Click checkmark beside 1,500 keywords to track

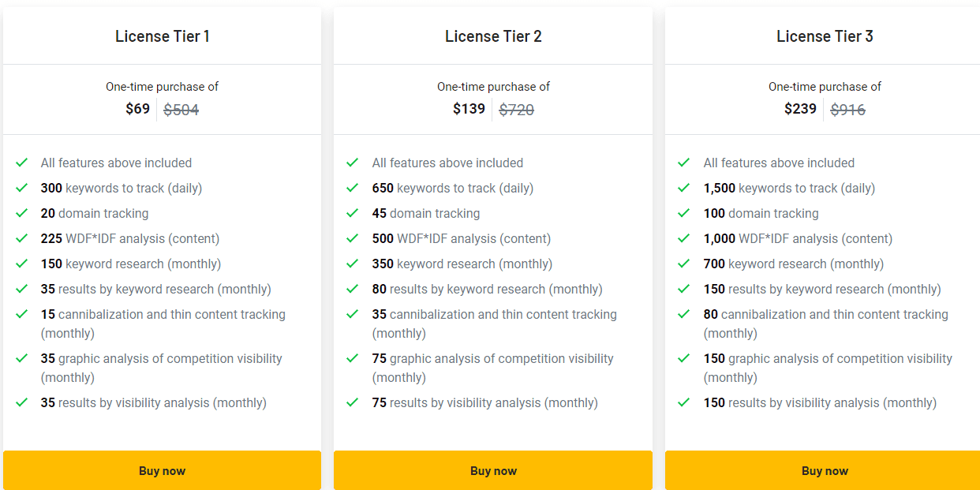click(x=684, y=188)
